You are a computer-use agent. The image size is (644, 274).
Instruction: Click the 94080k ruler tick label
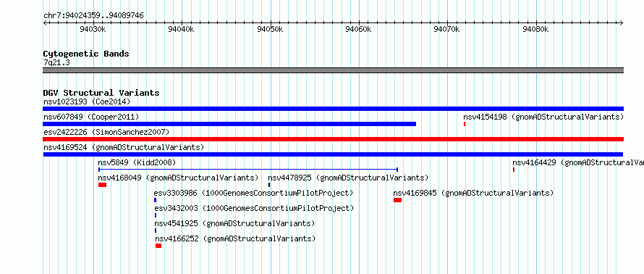(535, 29)
